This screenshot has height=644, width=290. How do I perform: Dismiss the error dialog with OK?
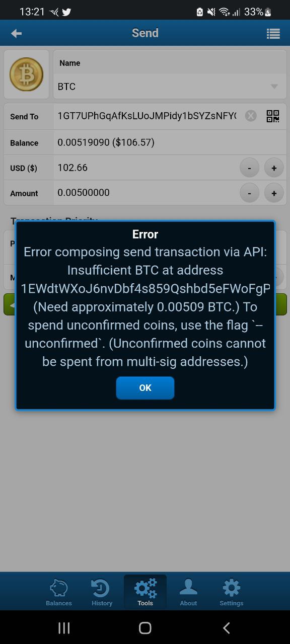145,388
